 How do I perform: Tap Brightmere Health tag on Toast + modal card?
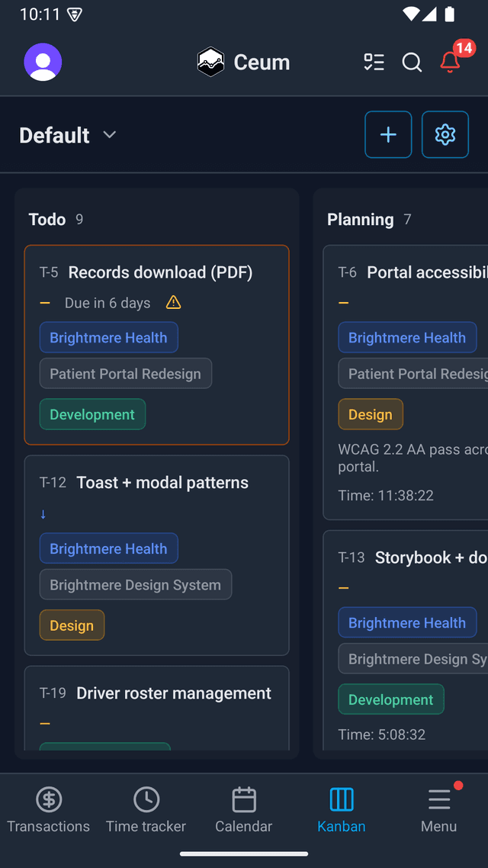point(108,548)
